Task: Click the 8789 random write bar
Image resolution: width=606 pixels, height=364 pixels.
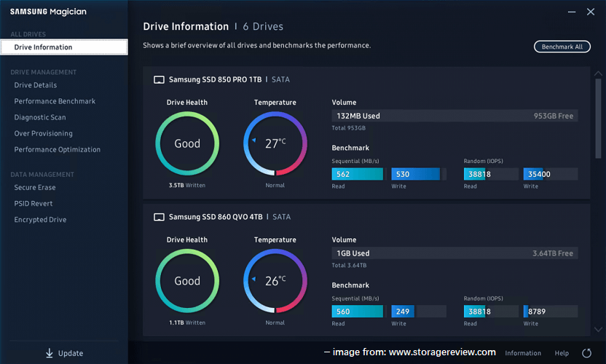Action: click(551, 312)
